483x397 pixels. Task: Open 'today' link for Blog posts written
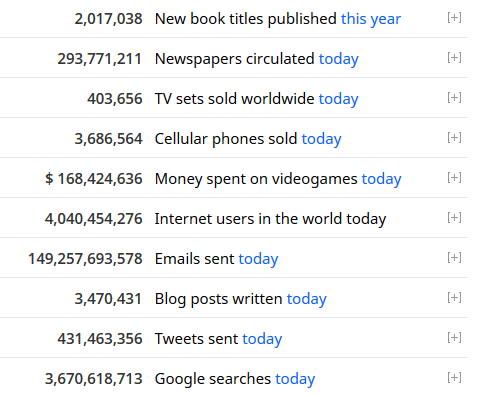click(x=307, y=299)
